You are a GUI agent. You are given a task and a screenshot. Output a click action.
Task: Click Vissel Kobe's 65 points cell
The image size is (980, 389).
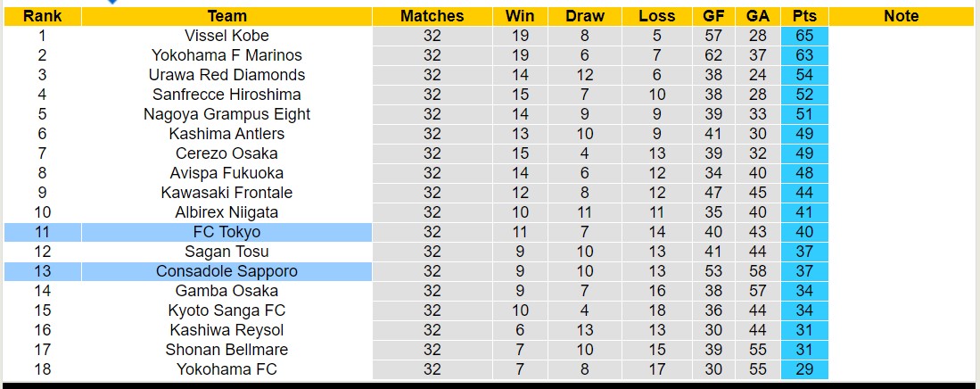pyautogui.click(x=803, y=36)
